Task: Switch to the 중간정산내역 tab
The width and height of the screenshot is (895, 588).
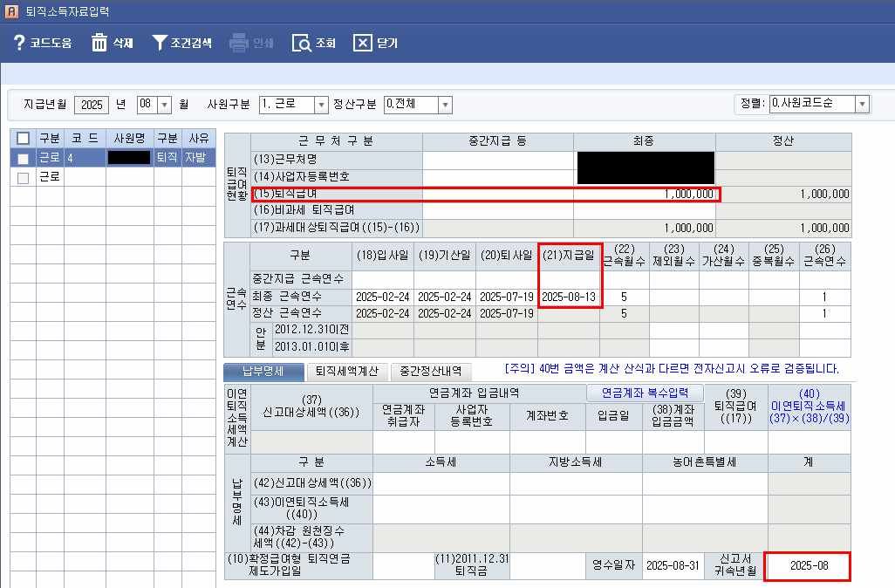Action: click(x=433, y=371)
